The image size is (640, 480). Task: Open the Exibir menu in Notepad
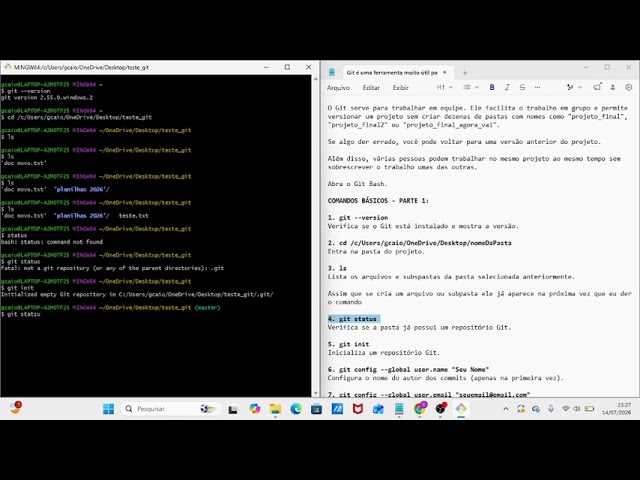[x=400, y=87]
